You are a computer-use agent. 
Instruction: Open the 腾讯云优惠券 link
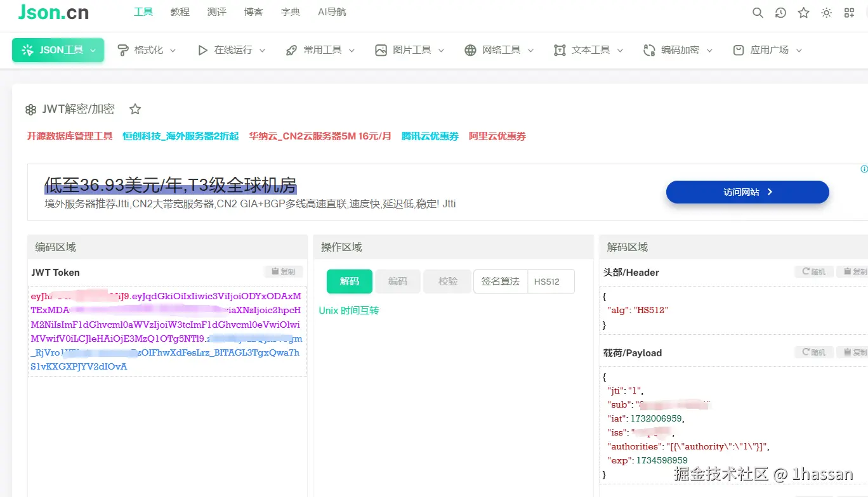430,136
